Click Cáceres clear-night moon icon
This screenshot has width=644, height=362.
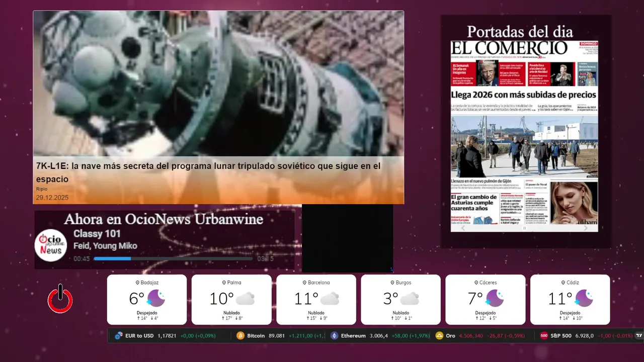point(495,299)
